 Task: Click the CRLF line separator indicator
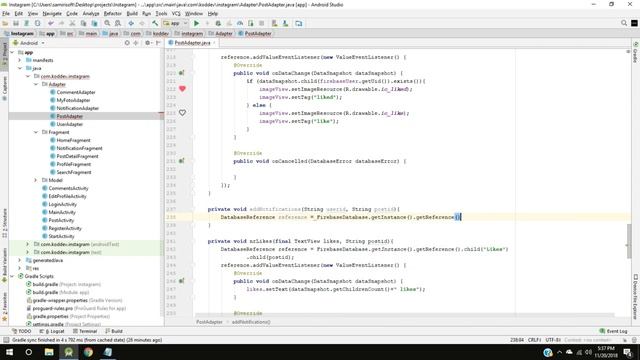pos(534,340)
